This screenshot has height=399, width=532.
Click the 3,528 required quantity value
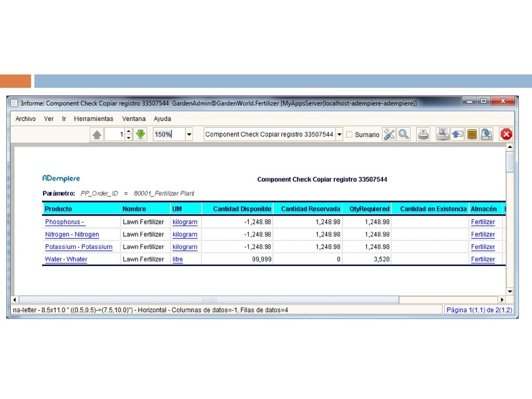[381, 259]
